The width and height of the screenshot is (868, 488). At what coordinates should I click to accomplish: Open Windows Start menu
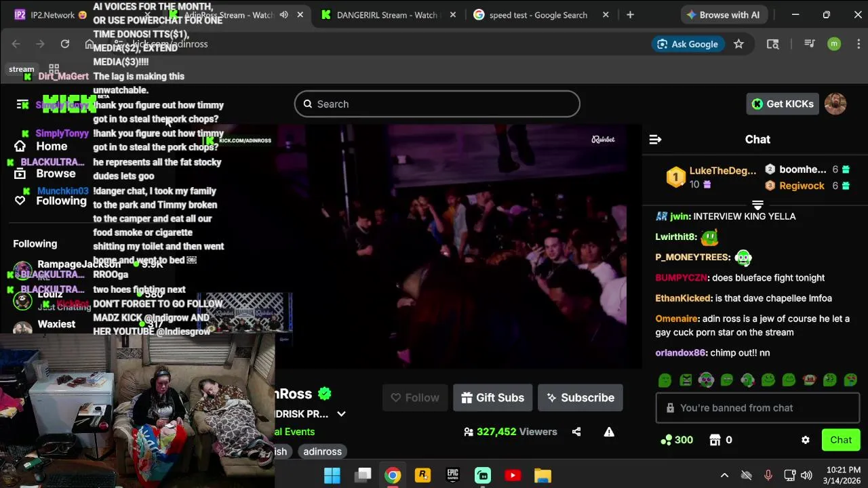click(332, 475)
